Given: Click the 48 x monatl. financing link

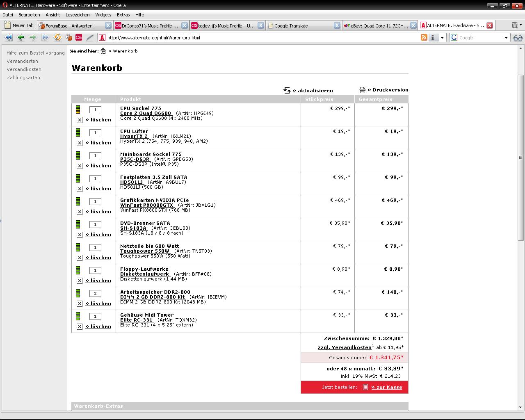Looking at the screenshot, I should coord(358,369).
